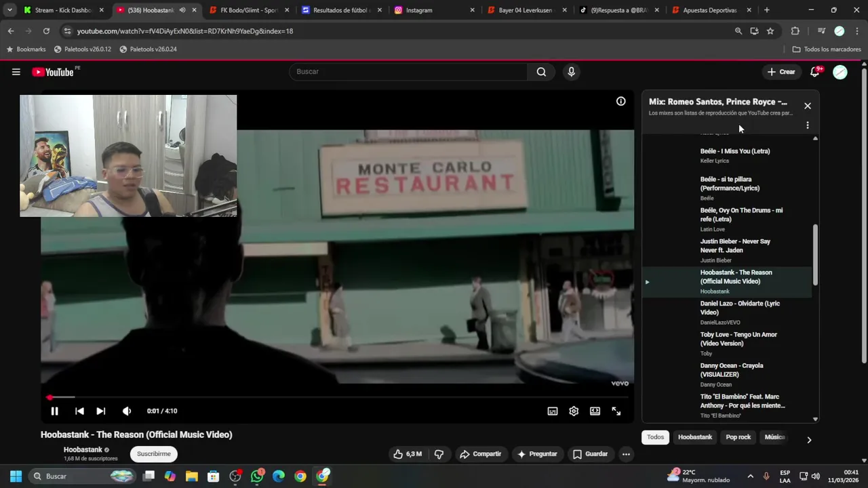The width and height of the screenshot is (868, 488).
Task: Open Paletools v26.0.12 bookmark
Action: pos(82,49)
